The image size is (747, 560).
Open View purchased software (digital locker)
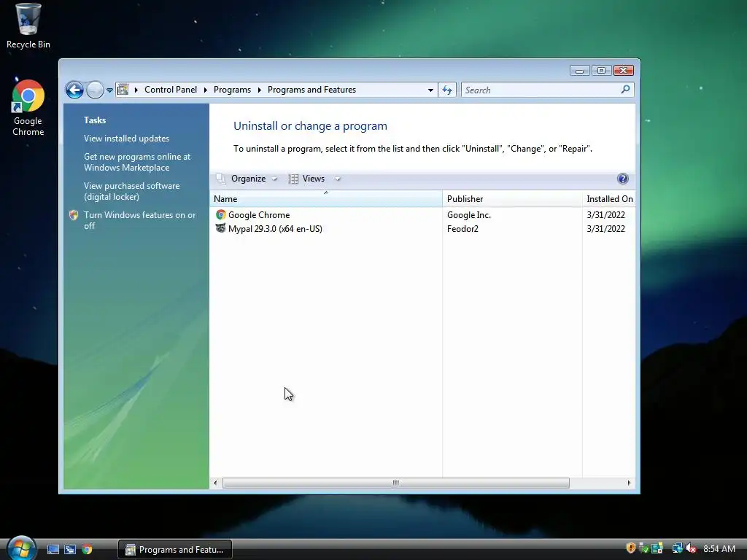[x=131, y=192]
